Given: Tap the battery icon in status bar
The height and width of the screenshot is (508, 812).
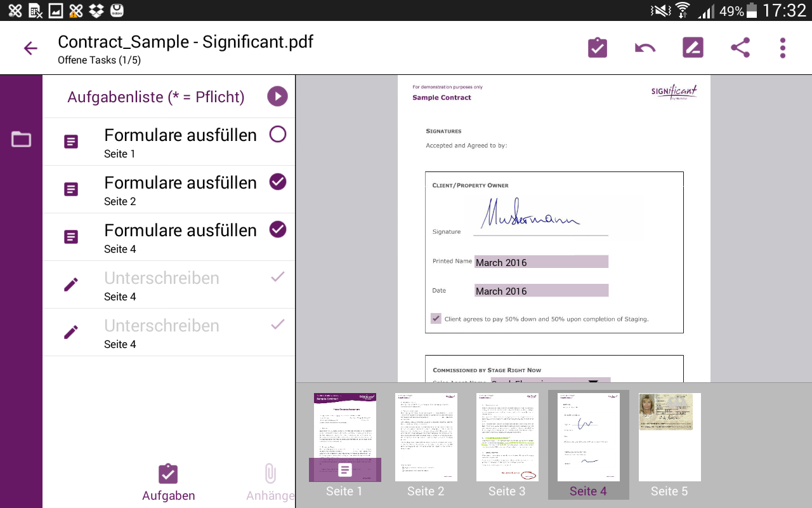Looking at the screenshot, I should [x=752, y=10].
